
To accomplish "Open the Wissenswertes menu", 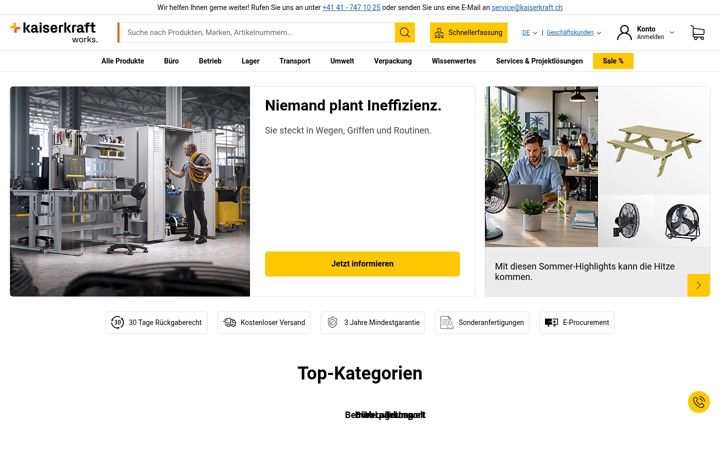I will point(454,61).
